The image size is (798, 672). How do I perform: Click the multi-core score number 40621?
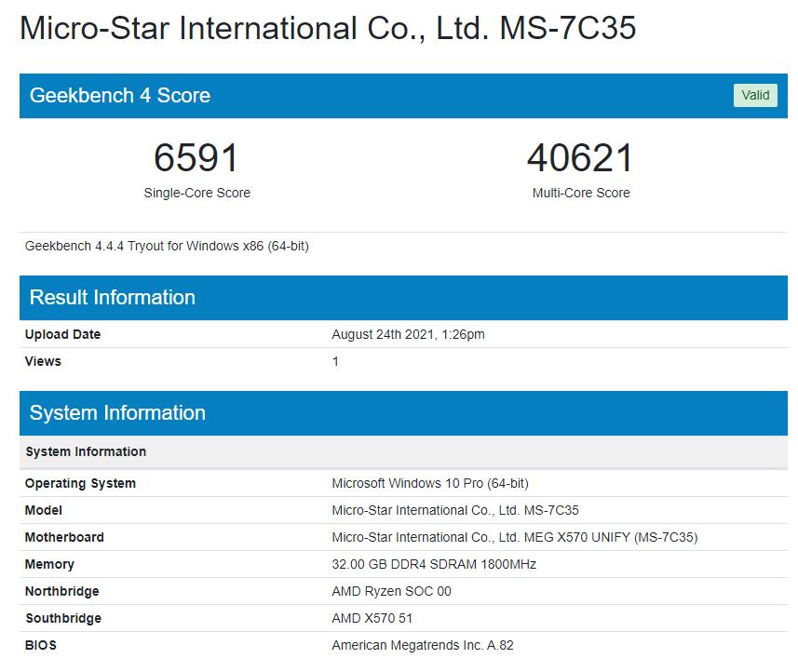pos(580,158)
